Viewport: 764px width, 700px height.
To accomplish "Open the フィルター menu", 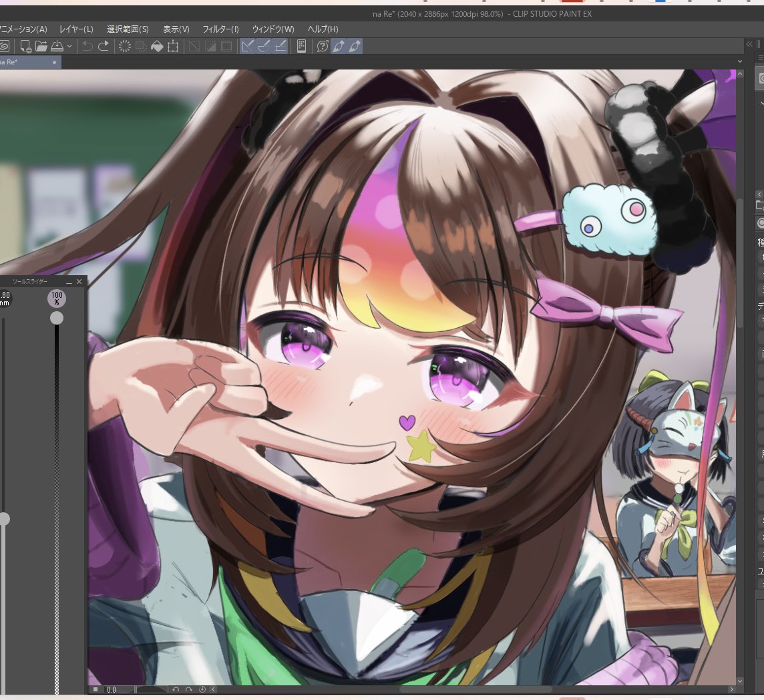I will click(220, 29).
